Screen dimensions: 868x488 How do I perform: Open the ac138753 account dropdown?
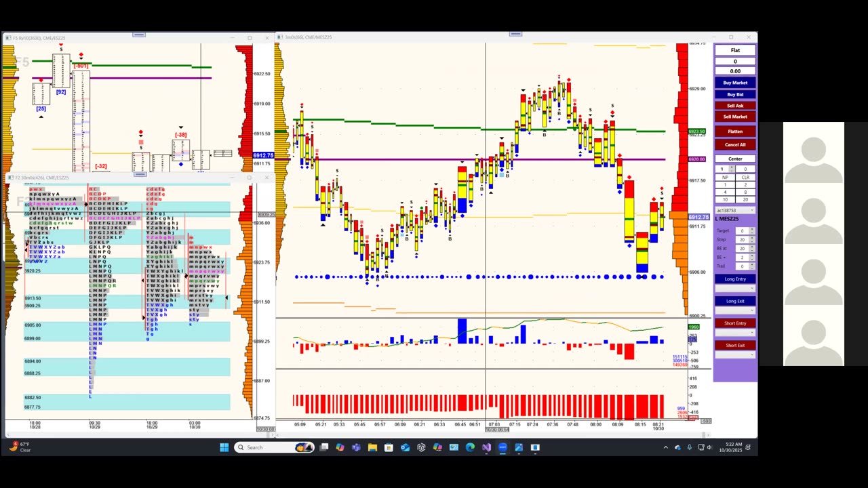click(735, 211)
